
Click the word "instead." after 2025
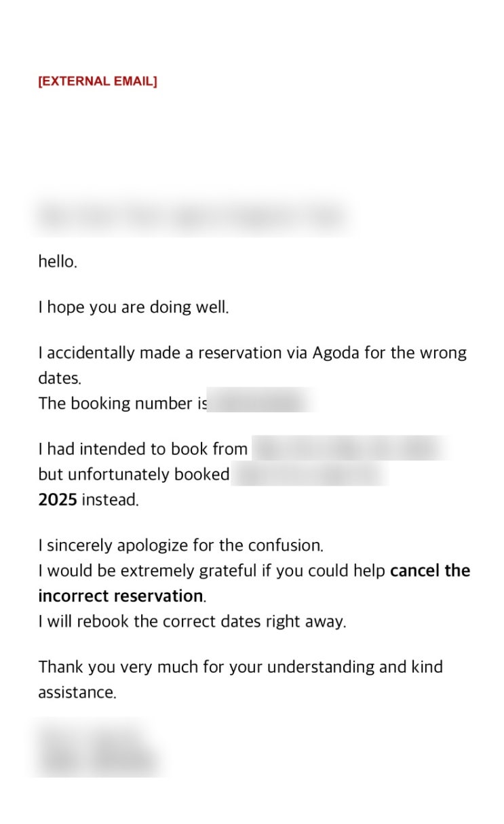click(x=110, y=500)
